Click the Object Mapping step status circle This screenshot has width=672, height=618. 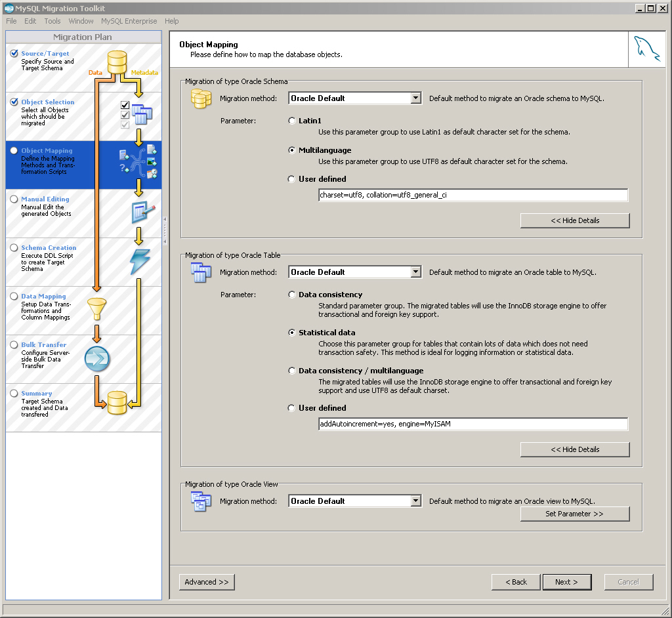tap(14, 150)
